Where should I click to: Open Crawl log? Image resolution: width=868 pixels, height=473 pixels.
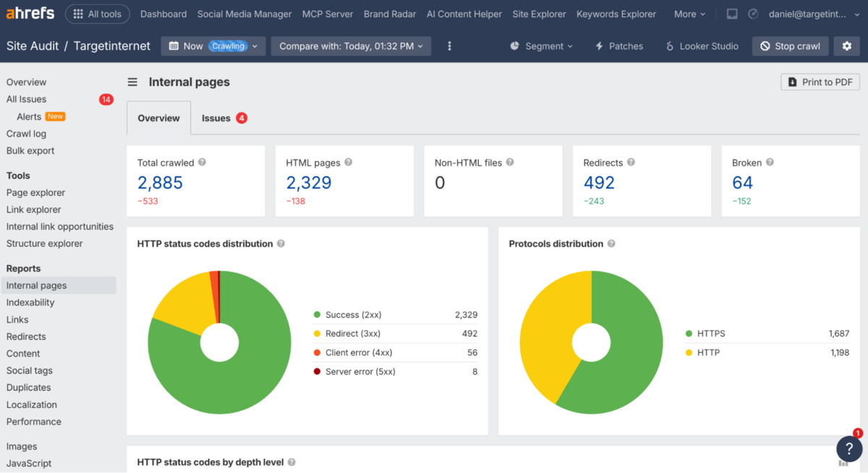(x=26, y=134)
